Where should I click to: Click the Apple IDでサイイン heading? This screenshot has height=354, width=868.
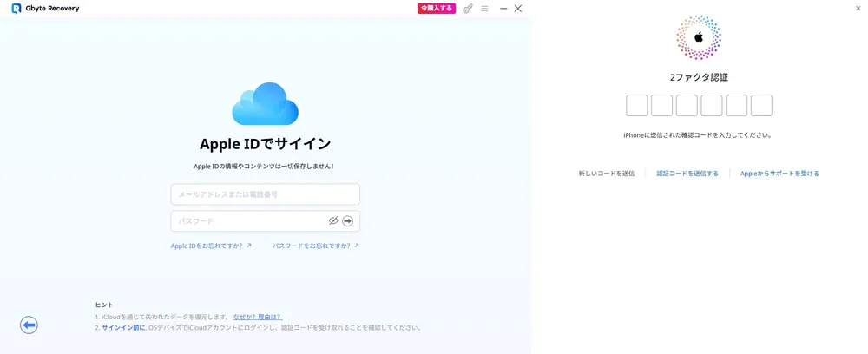(265, 144)
